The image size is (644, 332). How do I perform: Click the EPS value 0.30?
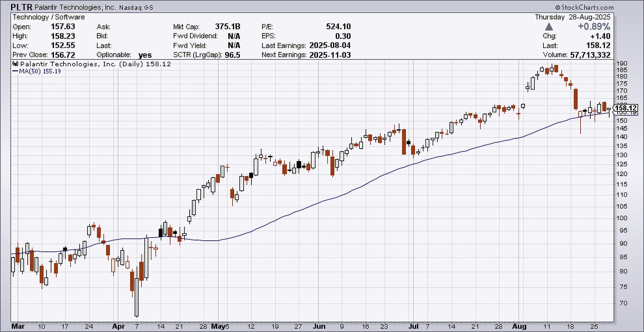click(x=343, y=36)
